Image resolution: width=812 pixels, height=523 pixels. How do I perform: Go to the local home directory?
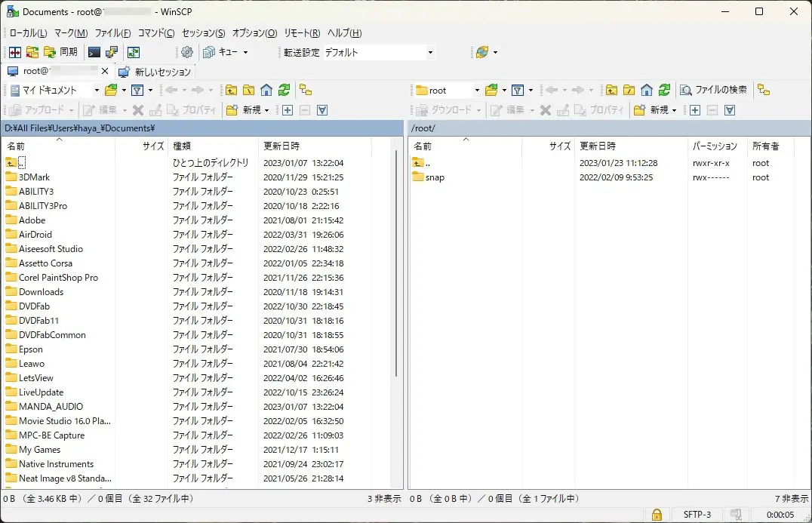266,90
